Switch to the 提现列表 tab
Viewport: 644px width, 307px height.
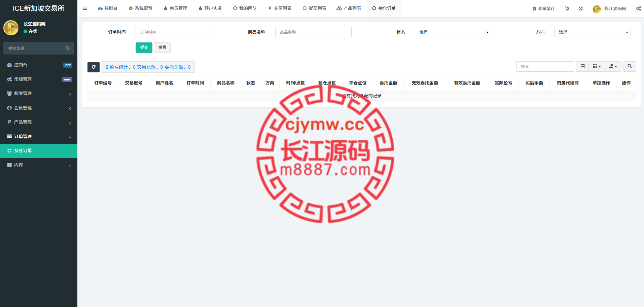[314, 8]
